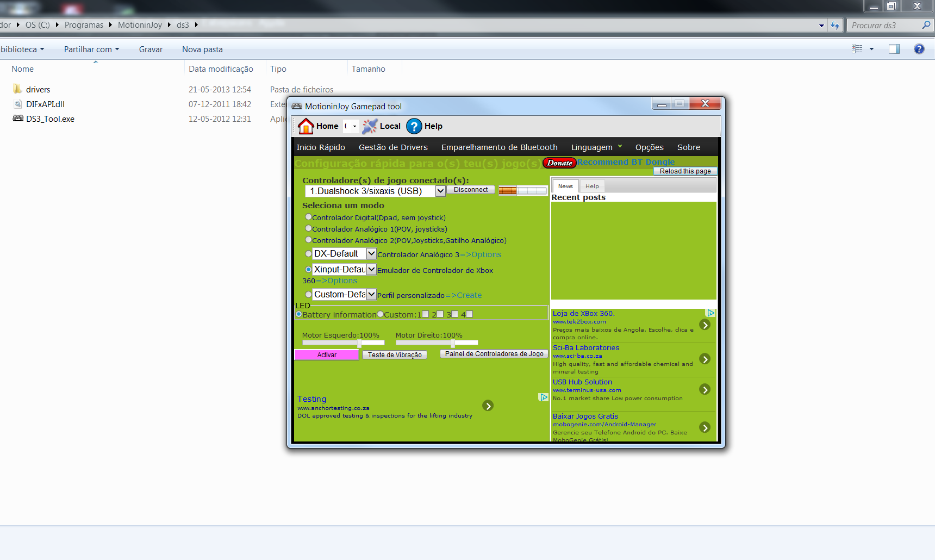The width and height of the screenshot is (935, 560).
Task: Click the MotioninJoy gamepad title bar icon
Action: (297, 106)
